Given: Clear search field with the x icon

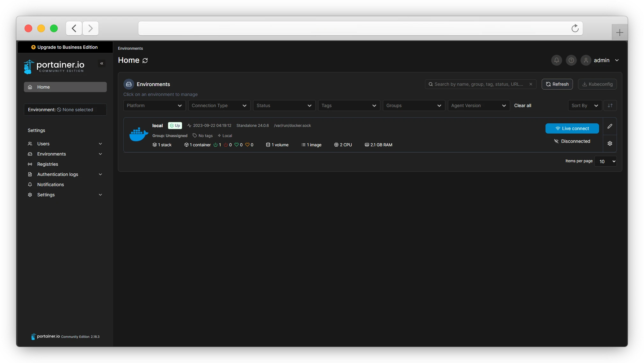Looking at the screenshot, I should [531, 84].
